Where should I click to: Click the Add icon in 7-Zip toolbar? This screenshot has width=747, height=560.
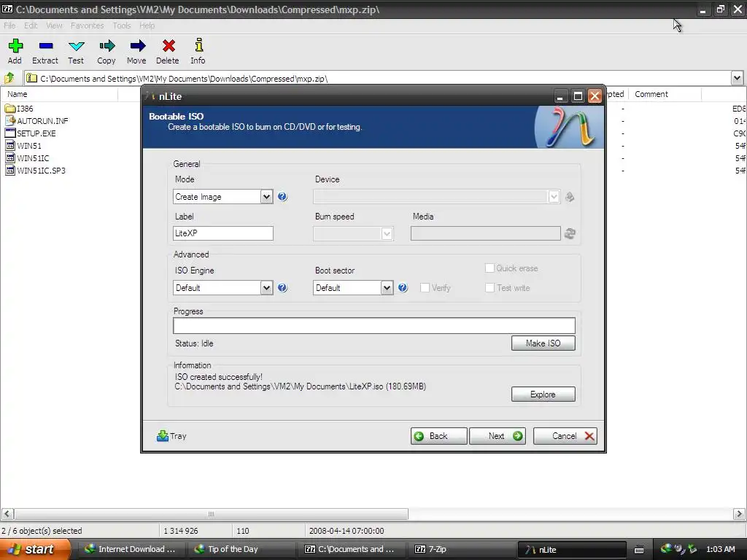[x=15, y=51]
